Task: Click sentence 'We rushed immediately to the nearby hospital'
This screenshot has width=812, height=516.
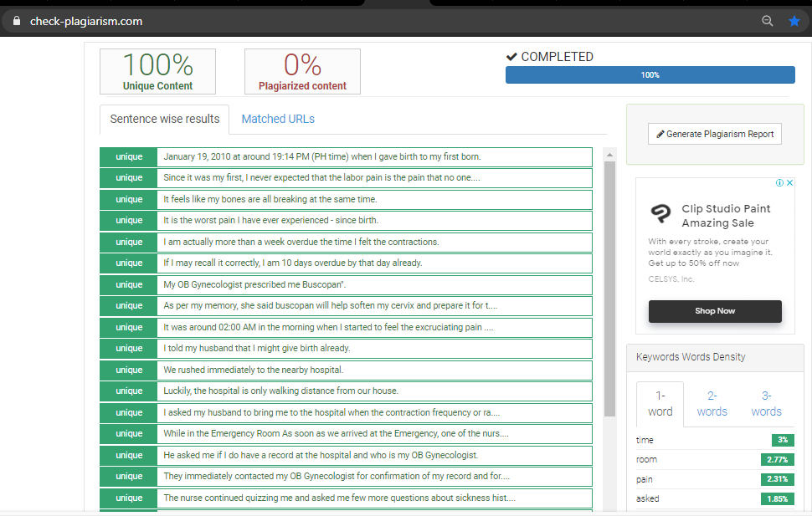Action: (254, 370)
